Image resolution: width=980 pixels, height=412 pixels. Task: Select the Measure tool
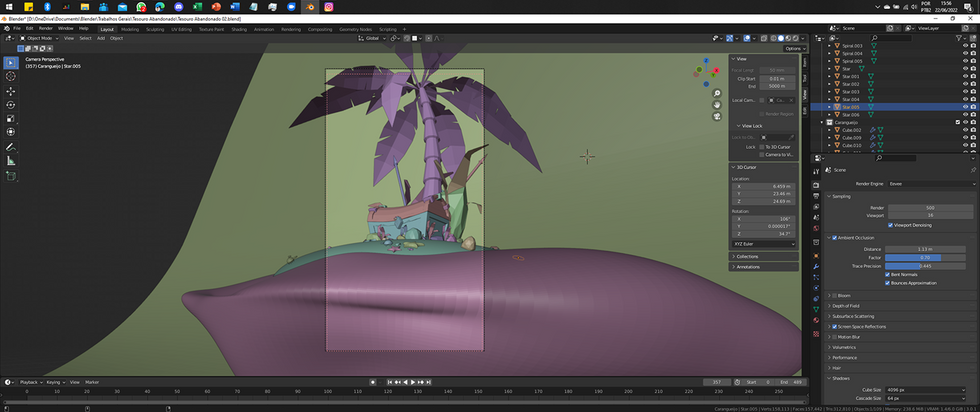(x=11, y=161)
